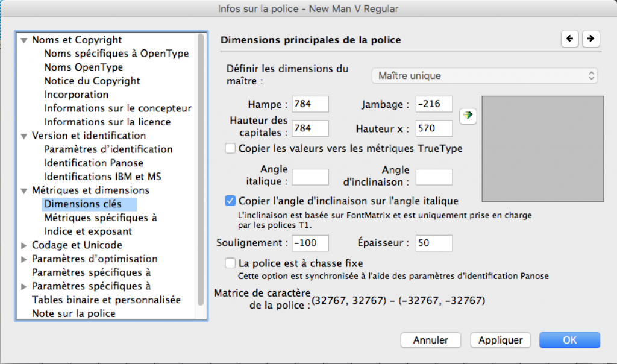
Task: Select Identification Panose in the sidebar
Action: pyautogui.click(x=93, y=163)
